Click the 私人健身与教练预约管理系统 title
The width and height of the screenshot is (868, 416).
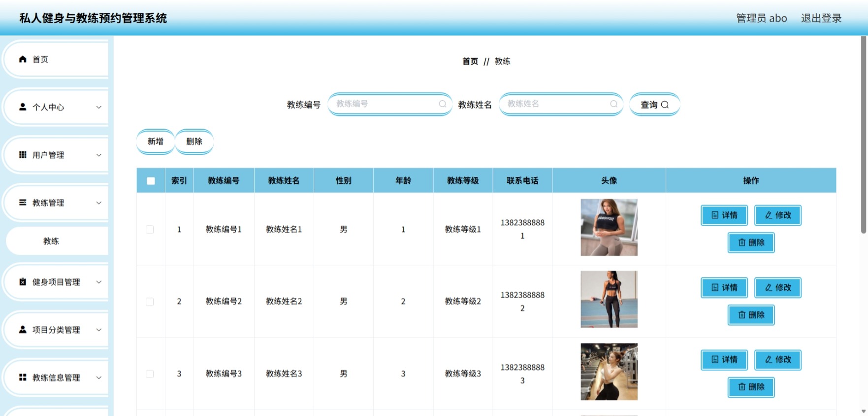93,18
